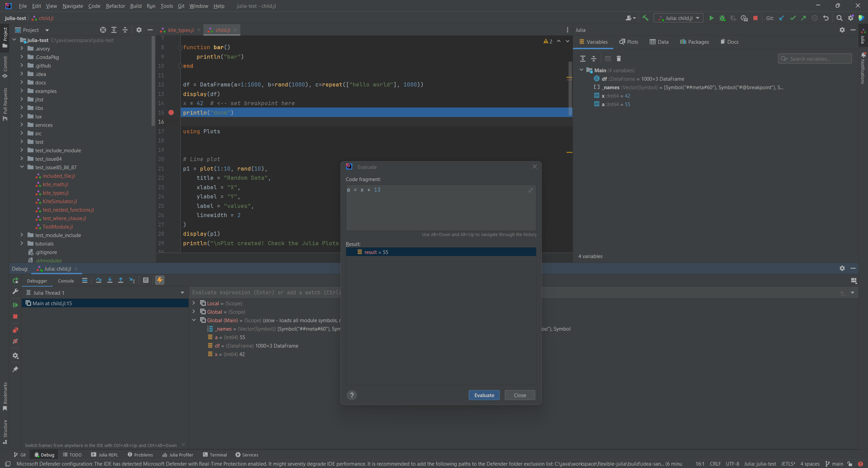Open the Julia REPL tool window
The height and width of the screenshot is (468, 868).
pos(104,455)
